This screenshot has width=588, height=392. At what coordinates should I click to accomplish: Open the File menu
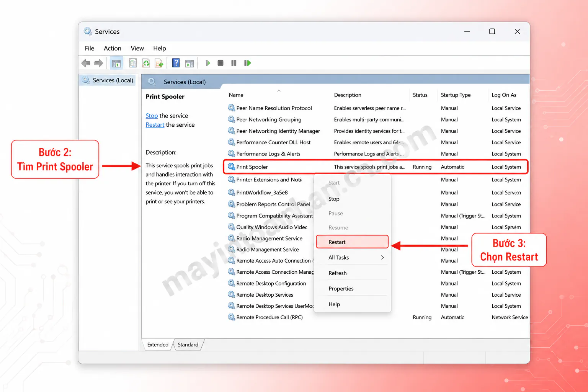click(x=90, y=48)
